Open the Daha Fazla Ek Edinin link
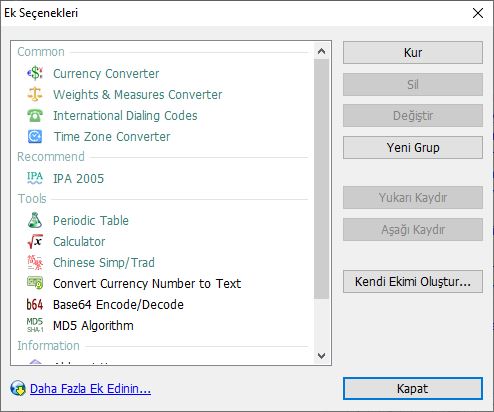Image resolution: width=494 pixels, height=412 pixels. (x=90, y=389)
